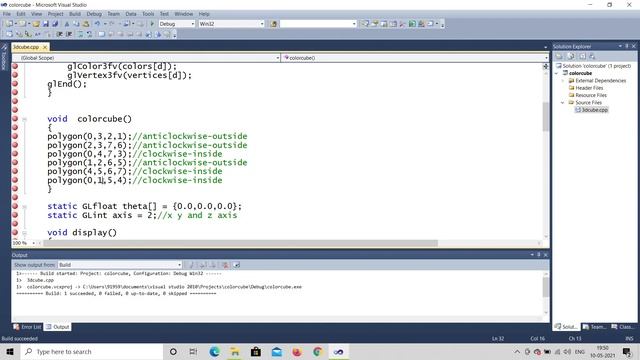Open the Tools menu
The image size is (640, 360).
[x=148, y=14]
